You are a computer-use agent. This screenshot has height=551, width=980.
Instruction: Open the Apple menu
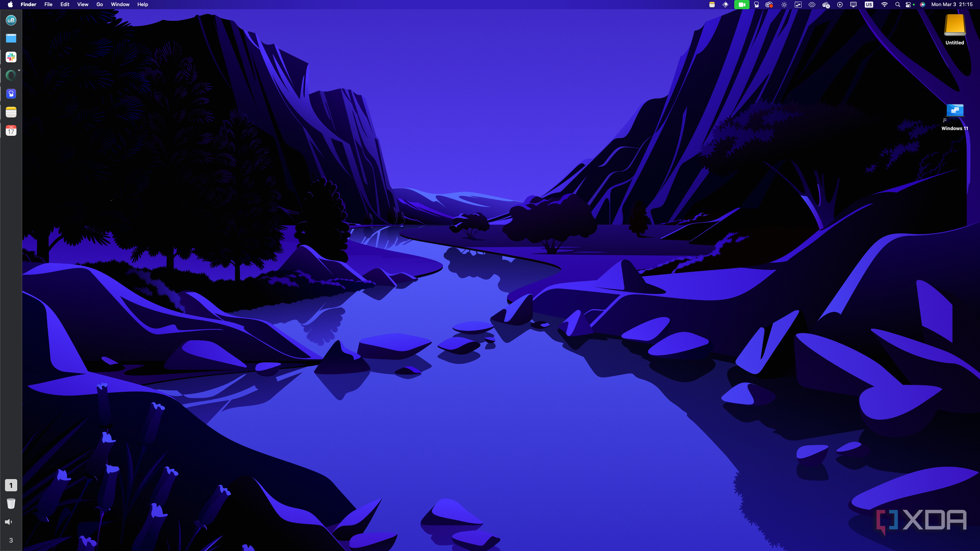tap(10, 5)
